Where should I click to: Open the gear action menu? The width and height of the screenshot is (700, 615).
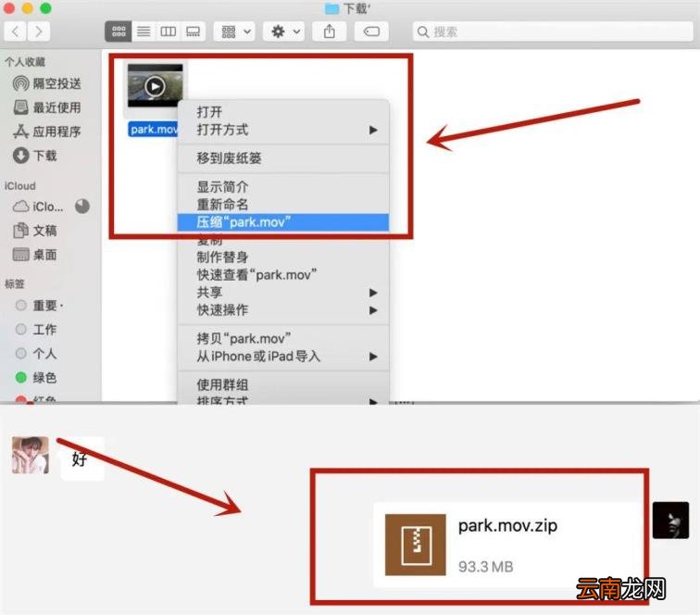click(x=284, y=31)
